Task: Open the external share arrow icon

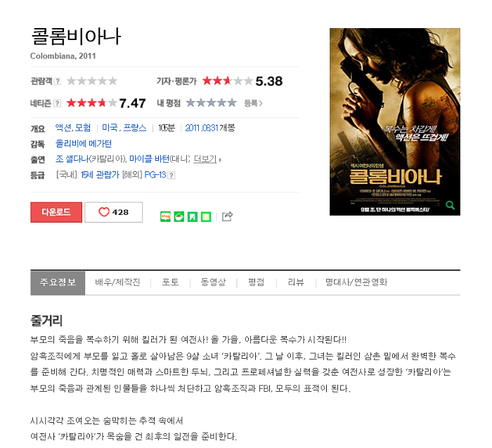Action: click(x=227, y=216)
